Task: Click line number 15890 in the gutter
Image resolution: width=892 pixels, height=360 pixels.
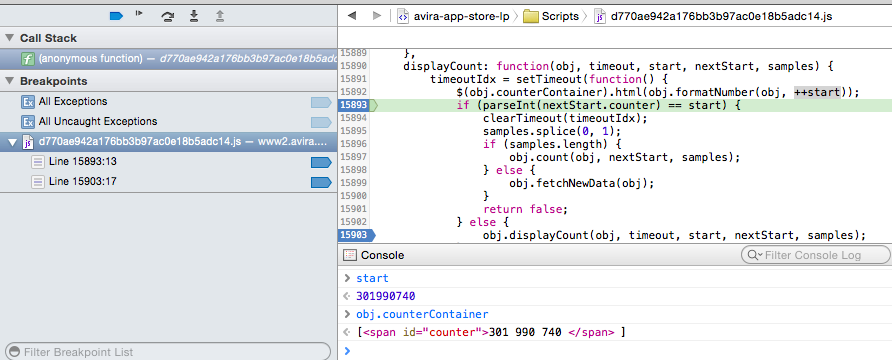Action: coord(353,67)
